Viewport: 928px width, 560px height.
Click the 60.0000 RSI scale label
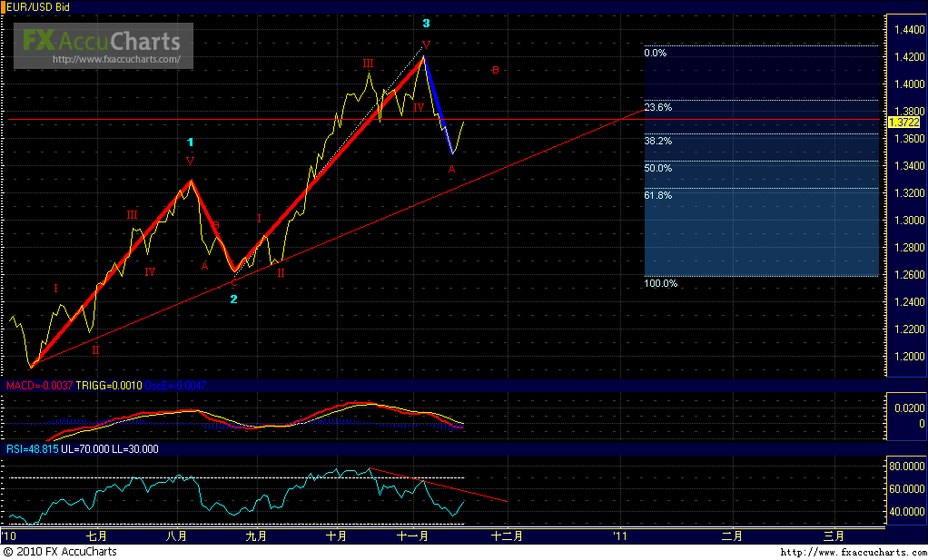click(907, 489)
